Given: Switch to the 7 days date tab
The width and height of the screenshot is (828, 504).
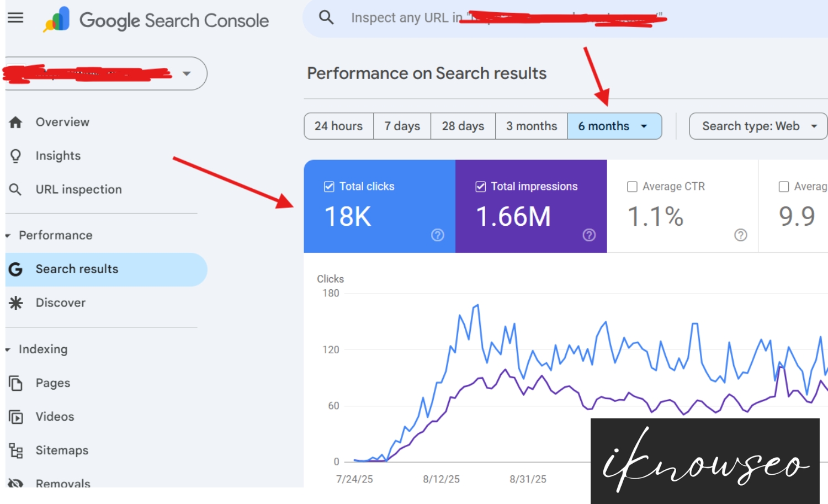Looking at the screenshot, I should click(x=402, y=126).
